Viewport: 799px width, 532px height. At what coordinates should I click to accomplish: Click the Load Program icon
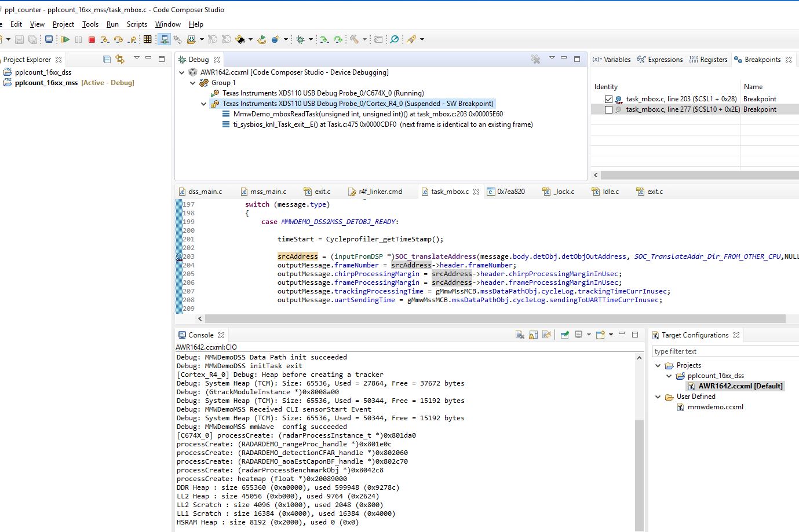coord(192,39)
